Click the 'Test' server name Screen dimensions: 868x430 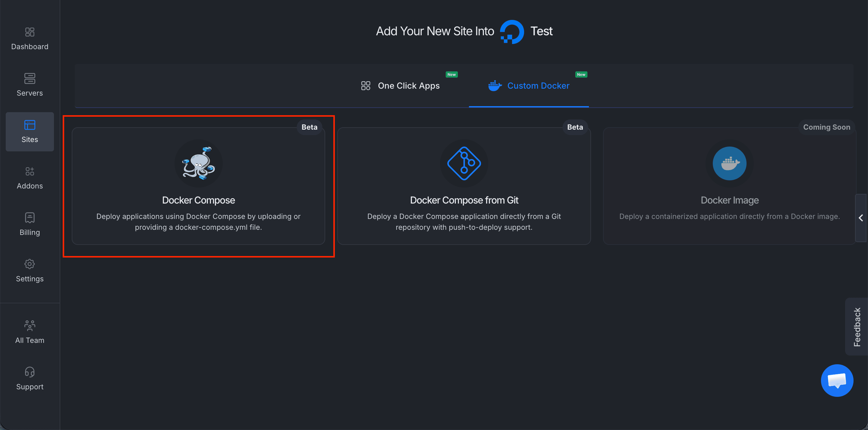point(541,31)
